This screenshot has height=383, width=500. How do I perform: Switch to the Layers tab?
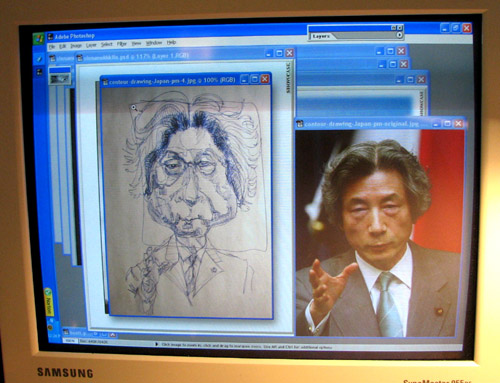(321, 36)
